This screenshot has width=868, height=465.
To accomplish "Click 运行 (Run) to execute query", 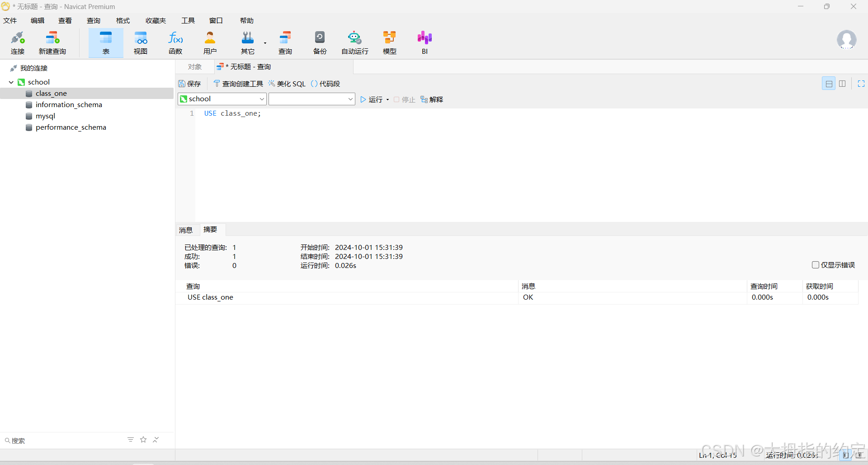I will point(372,99).
